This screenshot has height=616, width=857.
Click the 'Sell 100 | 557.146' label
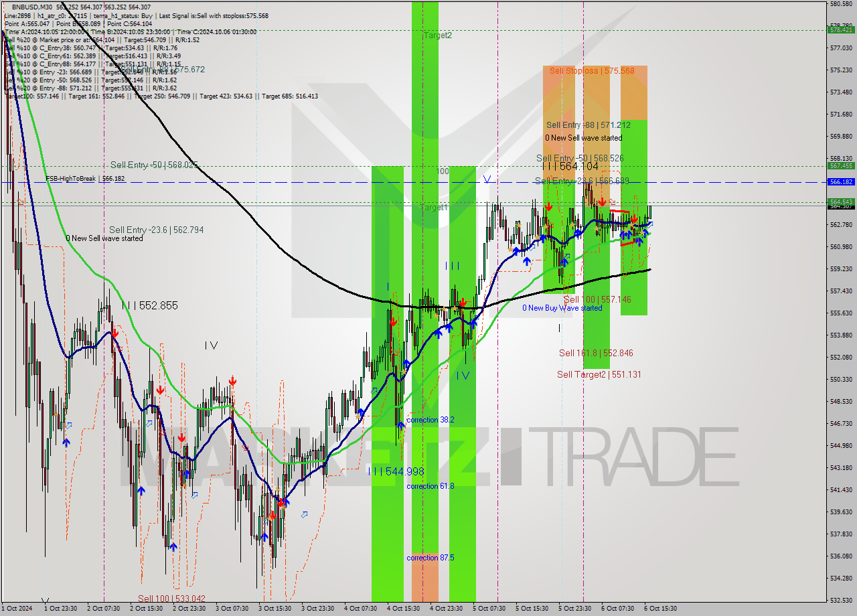[x=597, y=299]
